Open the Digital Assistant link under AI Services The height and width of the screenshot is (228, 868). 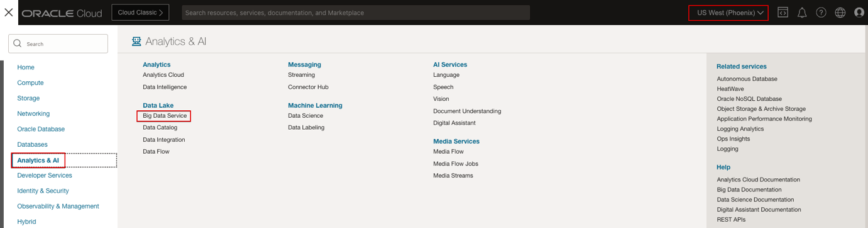(x=454, y=123)
